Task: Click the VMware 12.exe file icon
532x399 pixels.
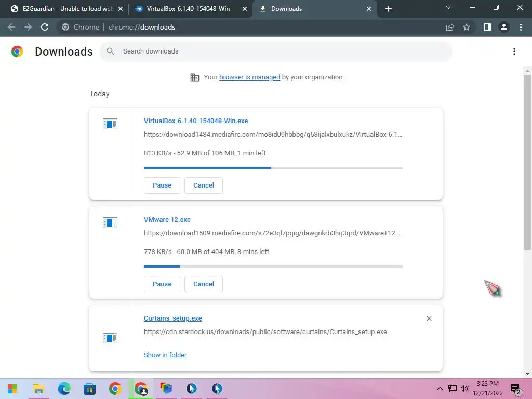Action: point(110,222)
